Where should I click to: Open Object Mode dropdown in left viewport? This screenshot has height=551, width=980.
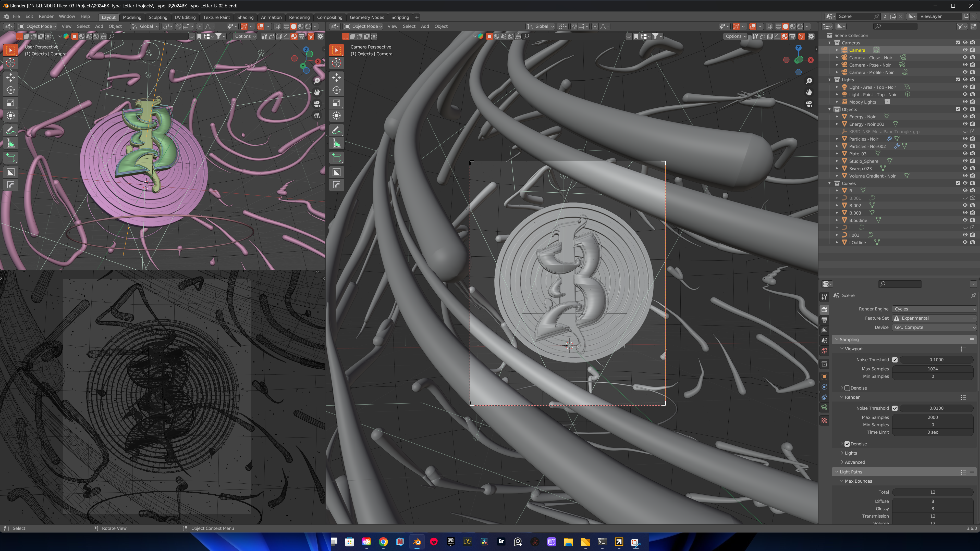[37, 26]
